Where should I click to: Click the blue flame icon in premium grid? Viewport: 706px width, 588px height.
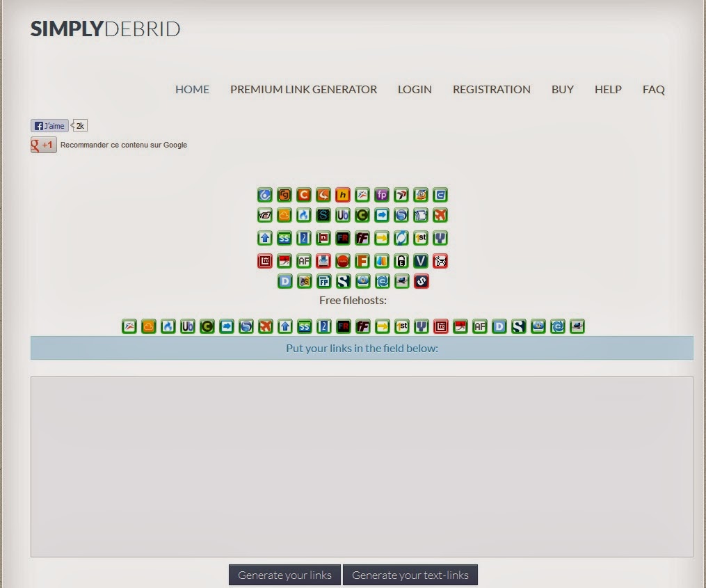click(x=303, y=216)
